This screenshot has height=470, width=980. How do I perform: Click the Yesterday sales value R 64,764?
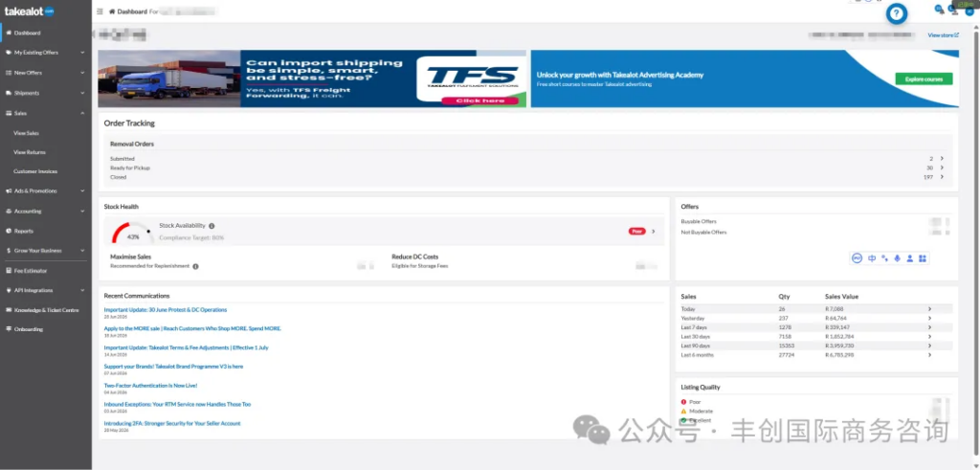(x=839, y=318)
